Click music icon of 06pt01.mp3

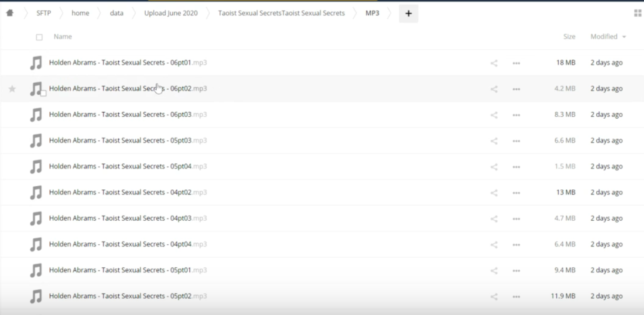click(36, 63)
